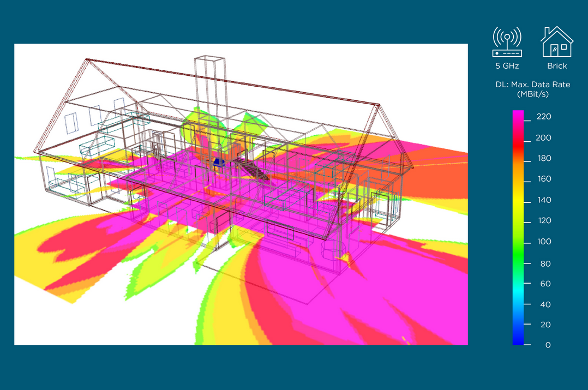Pick the green band on the color scale
Screen dimensions: 588x390
[518, 251]
